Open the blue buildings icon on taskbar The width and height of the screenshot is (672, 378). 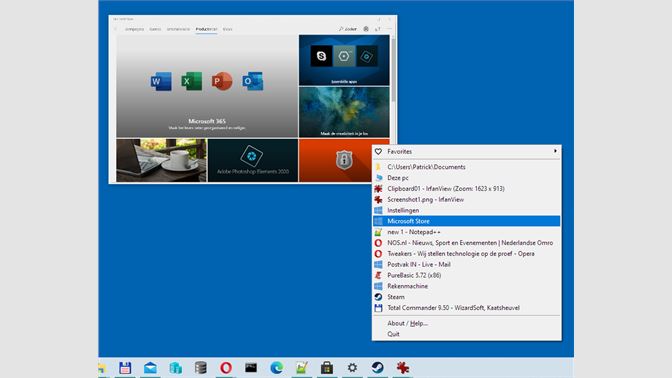tap(176, 368)
